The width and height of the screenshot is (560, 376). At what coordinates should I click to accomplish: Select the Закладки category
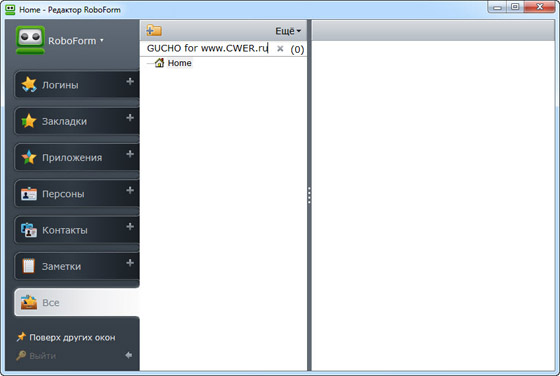click(x=76, y=121)
